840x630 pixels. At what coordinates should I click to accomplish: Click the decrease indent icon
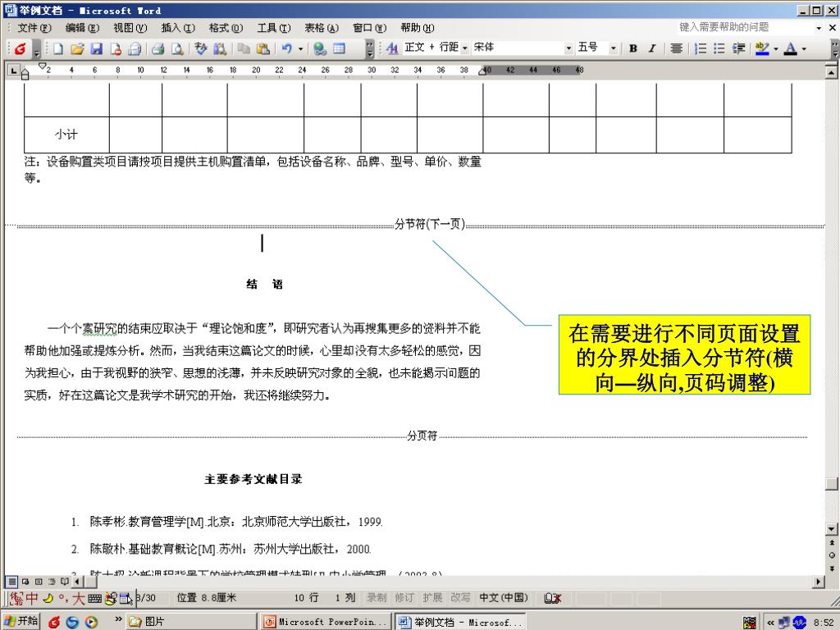pyautogui.click(x=739, y=48)
